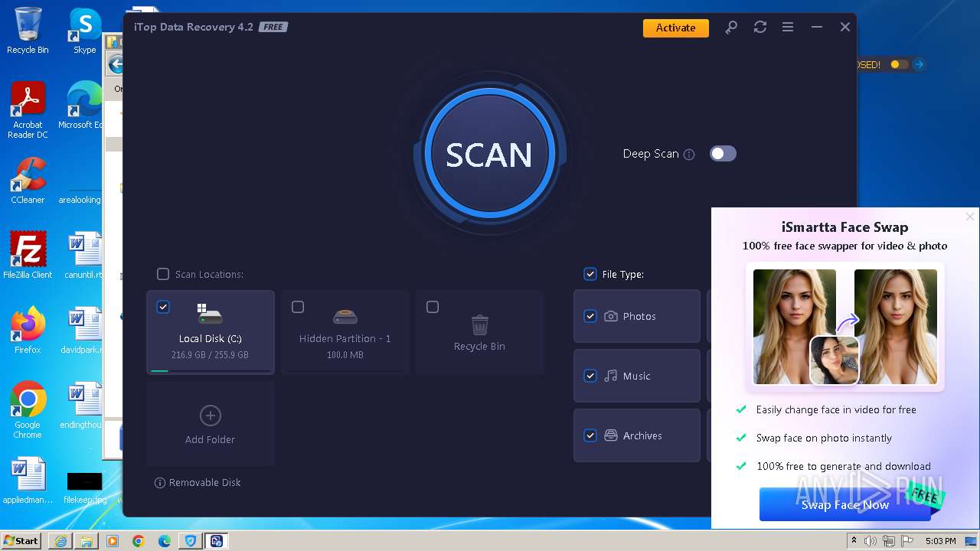980x551 pixels.
Task: Open Edge from the taskbar
Action: 164,541
